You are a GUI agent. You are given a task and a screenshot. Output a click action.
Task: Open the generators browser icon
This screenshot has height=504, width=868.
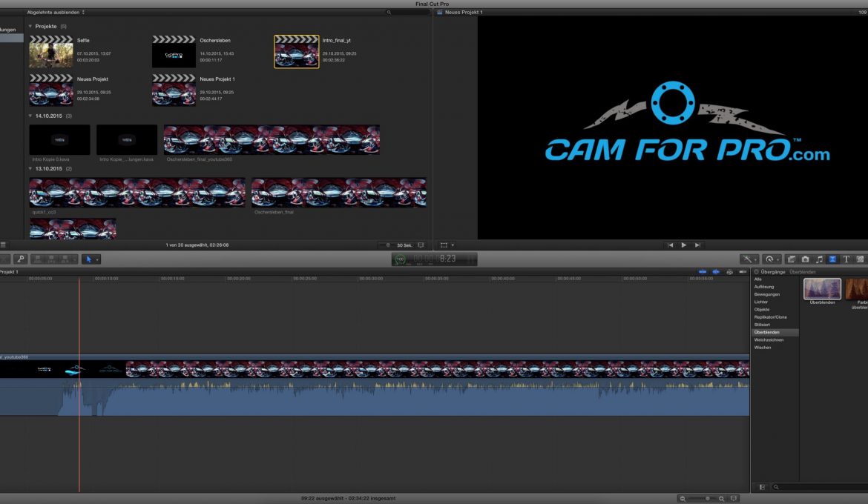(860, 259)
